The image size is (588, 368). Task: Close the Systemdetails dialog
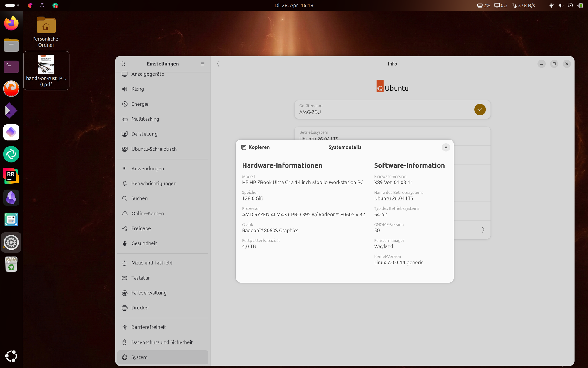click(x=446, y=147)
